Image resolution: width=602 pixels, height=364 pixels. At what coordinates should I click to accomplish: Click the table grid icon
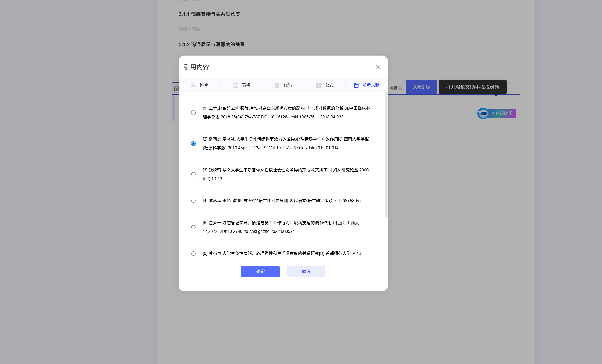236,85
